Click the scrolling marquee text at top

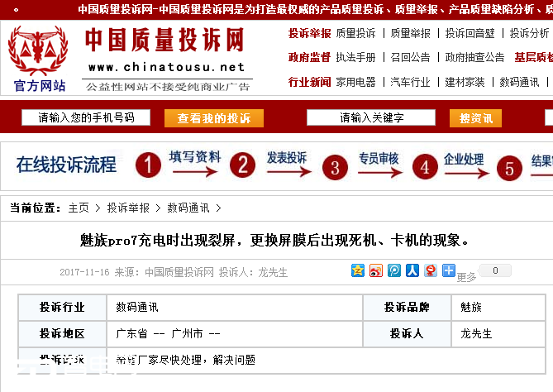coord(315,10)
